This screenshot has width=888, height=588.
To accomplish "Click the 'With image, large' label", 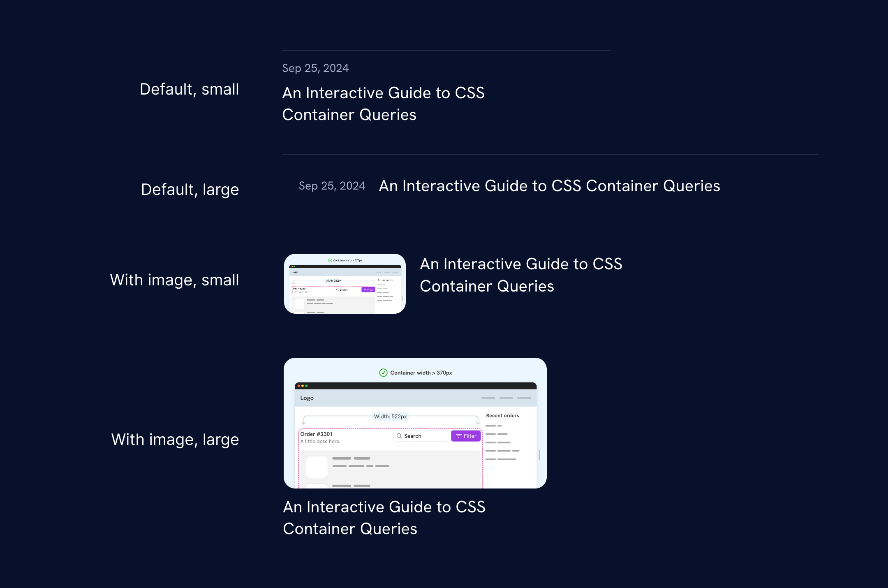I will pyautogui.click(x=175, y=440).
